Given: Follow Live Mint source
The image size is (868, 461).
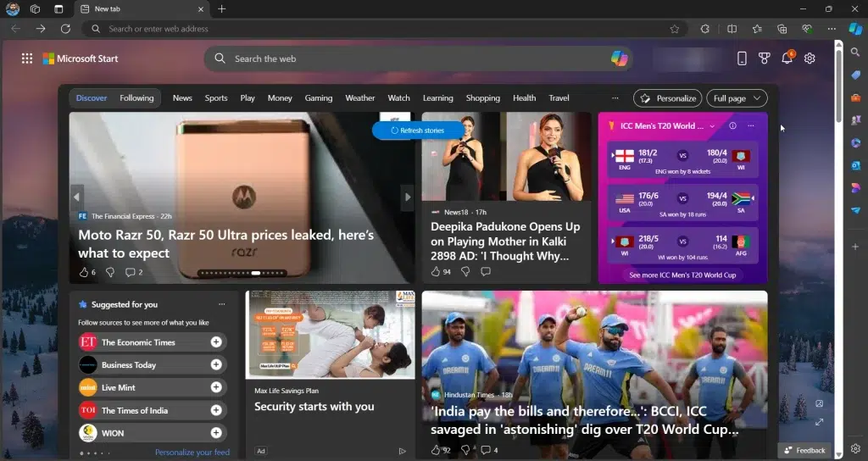Looking at the screenshot, I should pyautogui.click(x=216, y=387).
